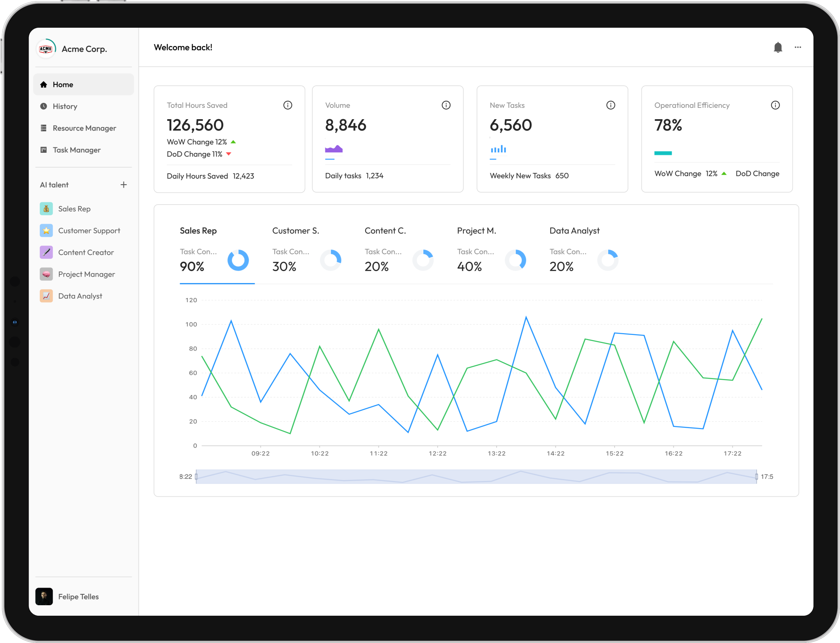Click the info icon on Volume card

pos(446,105)
